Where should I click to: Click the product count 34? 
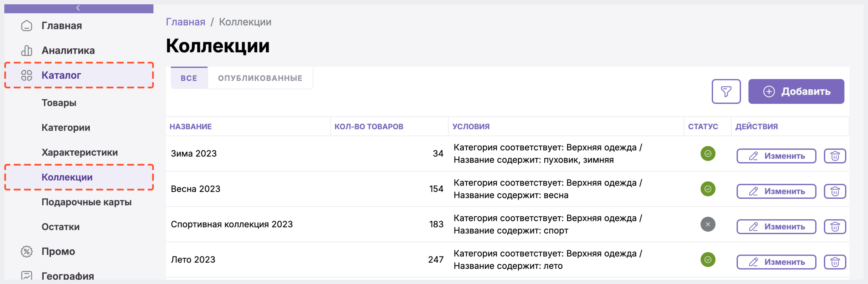[x=438, y=154]
